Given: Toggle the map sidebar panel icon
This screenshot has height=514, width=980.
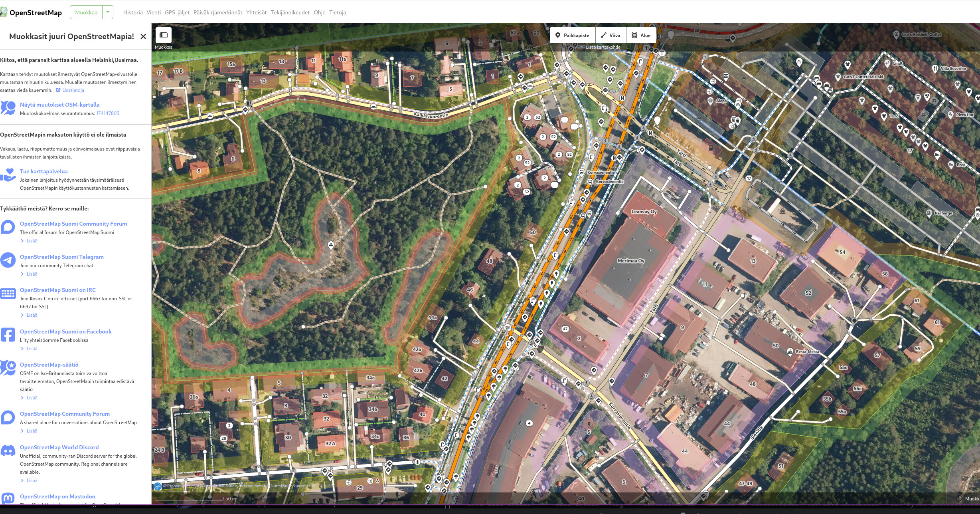Looking at the screenshot, I should [164, 35].
